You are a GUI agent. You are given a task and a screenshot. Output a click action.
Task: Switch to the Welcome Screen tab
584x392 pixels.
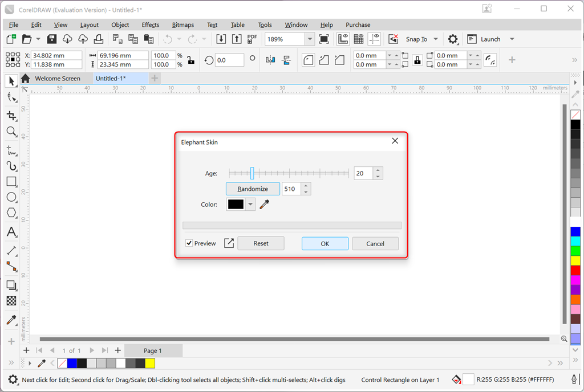pyautogui.click(x=58, y=79)
